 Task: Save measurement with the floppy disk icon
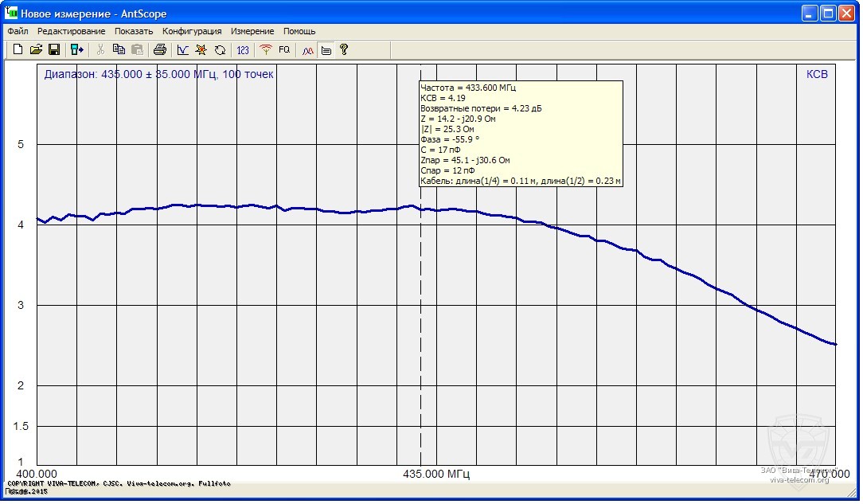54,50
